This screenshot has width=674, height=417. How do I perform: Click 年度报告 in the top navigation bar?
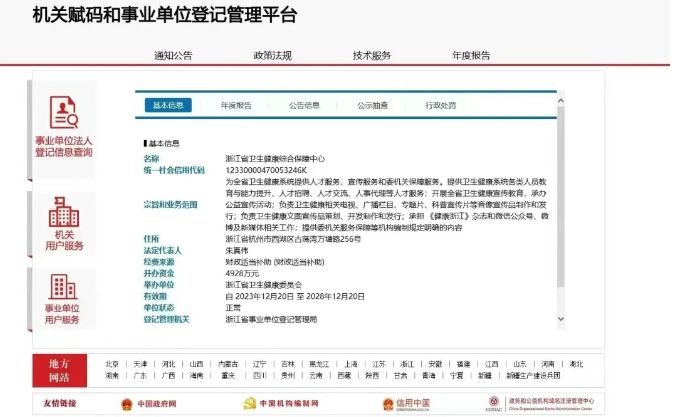470,55
